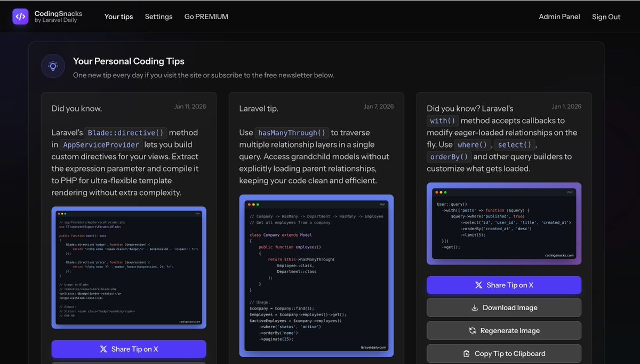Copy Tip to Clipboard for the Jan 1 tip

coord(504,353)
